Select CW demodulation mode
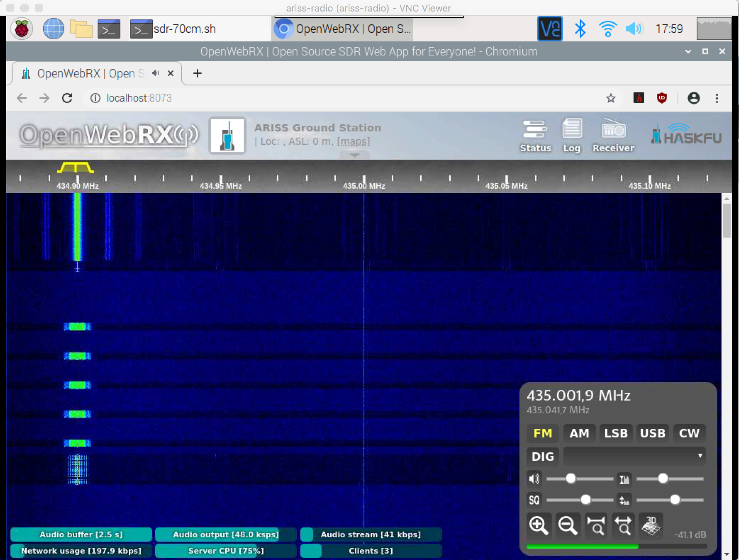Image resolution: width=739 pixels, height=560 pixels. pos(689,433)
